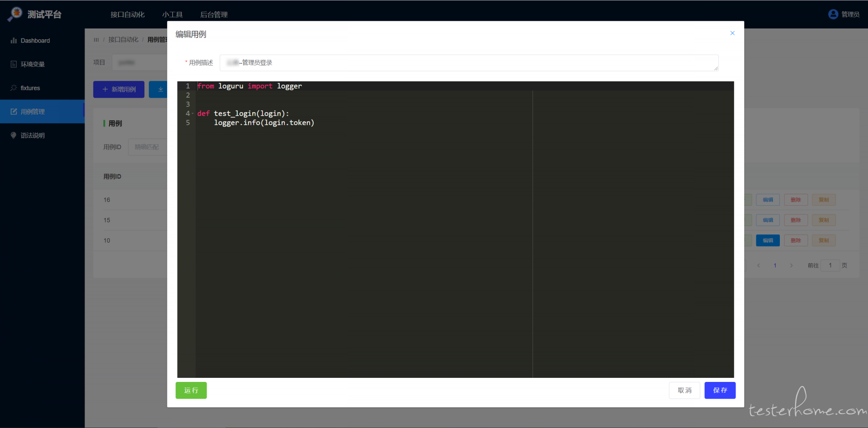Click 'def' keyword in the code
This screenshot has height=428, width=868.
[x=203, y=113]
